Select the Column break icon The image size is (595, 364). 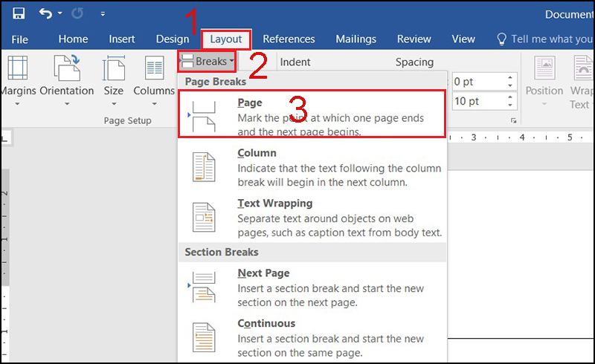click(204, 167)
